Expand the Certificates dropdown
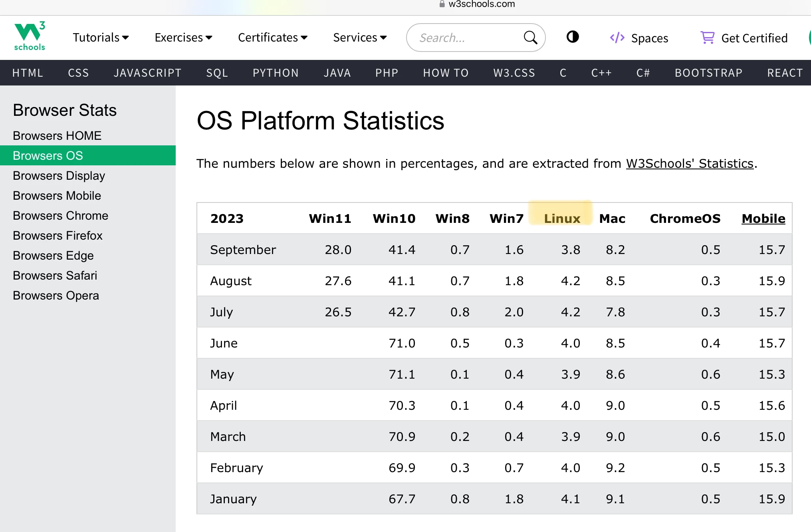811x532 pixels. tap(272, 38)
